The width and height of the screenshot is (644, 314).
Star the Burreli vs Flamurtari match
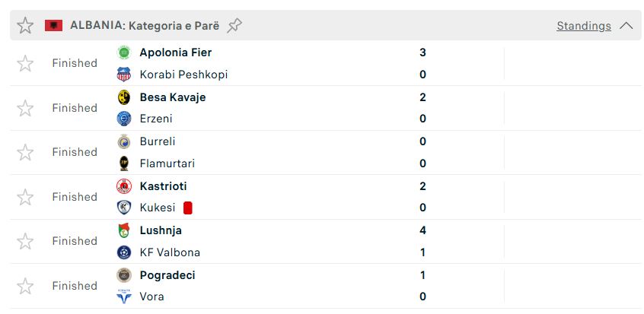pyautogui.click(x=25, y=152)
